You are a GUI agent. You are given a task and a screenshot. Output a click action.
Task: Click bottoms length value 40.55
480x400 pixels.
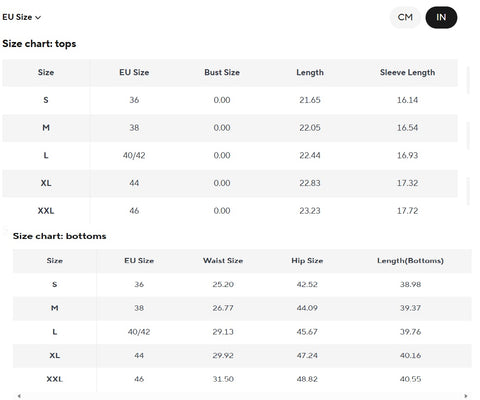click(410, 379)
